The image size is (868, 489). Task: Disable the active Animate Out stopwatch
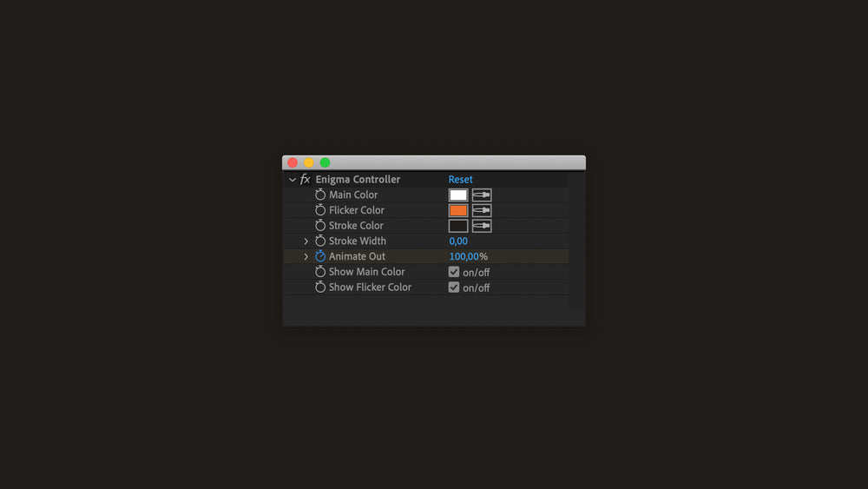pyautogui.click(x=320, y=257)
